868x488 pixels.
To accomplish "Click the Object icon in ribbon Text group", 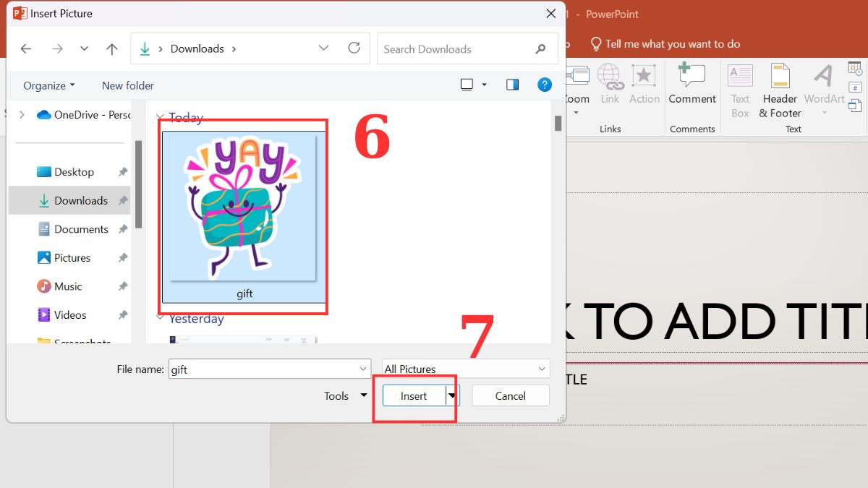I will click(855, 106).
